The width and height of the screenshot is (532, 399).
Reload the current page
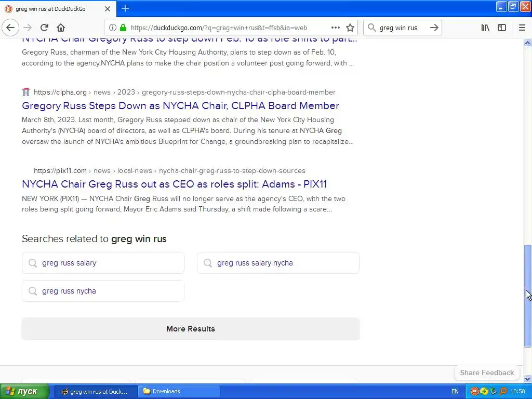click(44, 28)
